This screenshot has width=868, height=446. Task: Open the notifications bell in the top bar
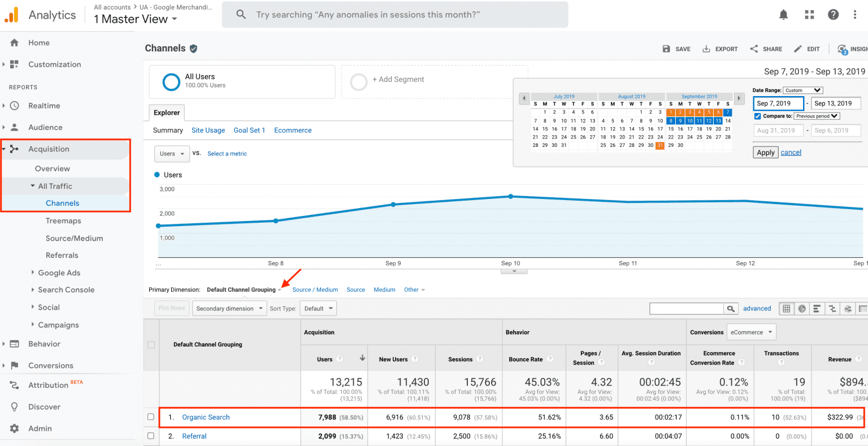(783, 15)
